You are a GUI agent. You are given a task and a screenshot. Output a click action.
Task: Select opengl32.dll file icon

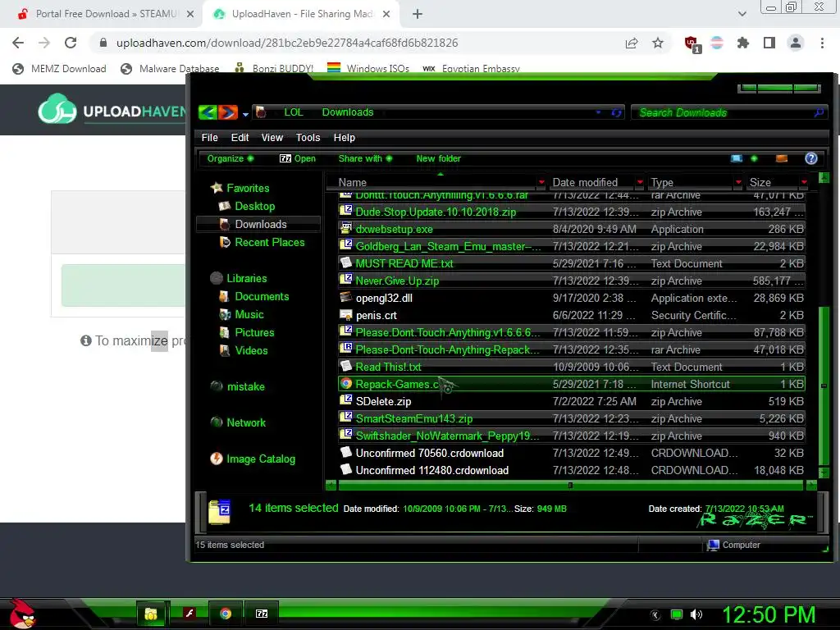[346, 297]
